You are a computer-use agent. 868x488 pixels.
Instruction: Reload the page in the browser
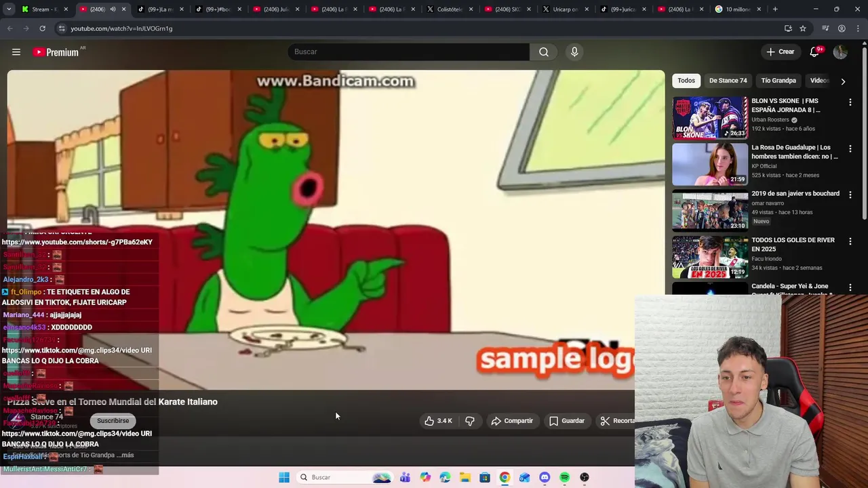click(x=42, y=28)
